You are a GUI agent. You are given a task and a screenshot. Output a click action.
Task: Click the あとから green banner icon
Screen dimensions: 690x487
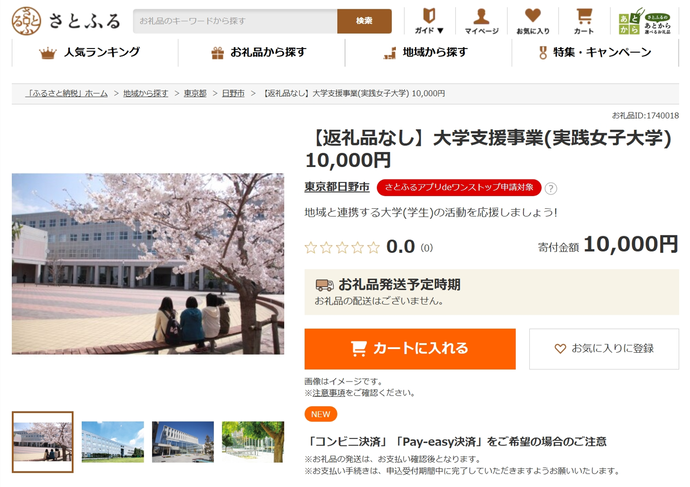645,21
